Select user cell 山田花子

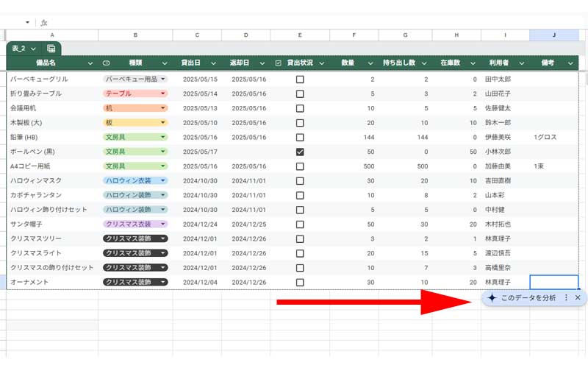pyautogui.click(x=505, y=93)
